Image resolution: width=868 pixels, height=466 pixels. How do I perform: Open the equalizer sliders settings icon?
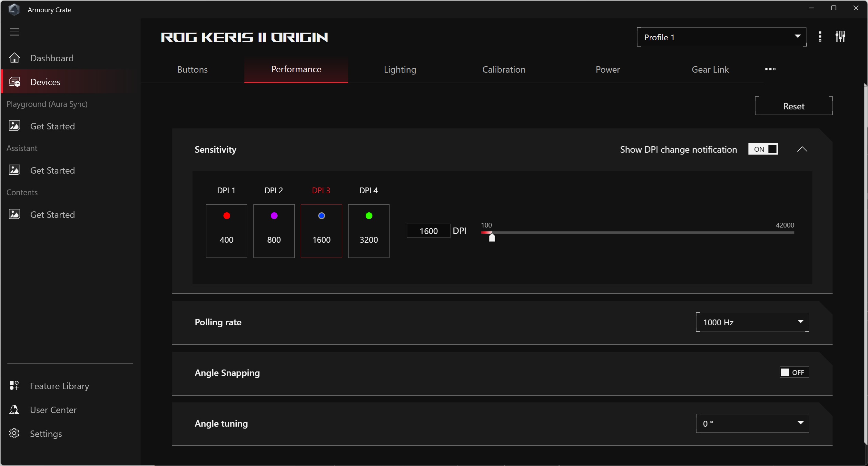coord(840,36)
